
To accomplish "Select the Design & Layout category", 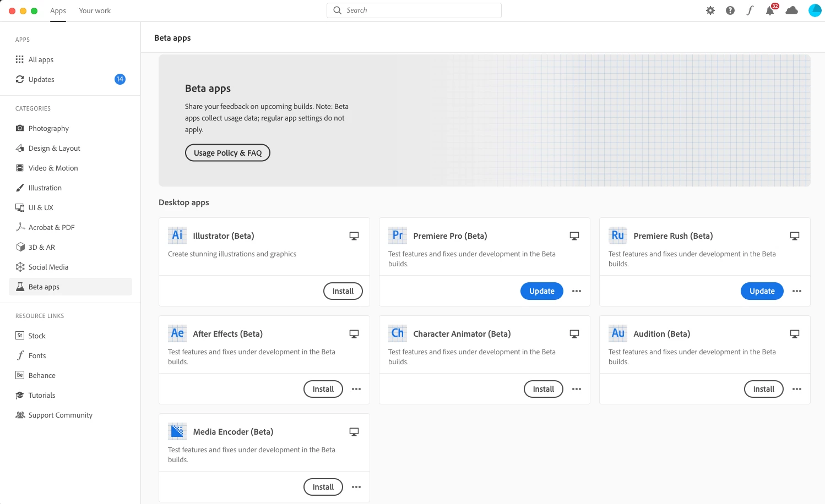I will [x=70, y=148].
